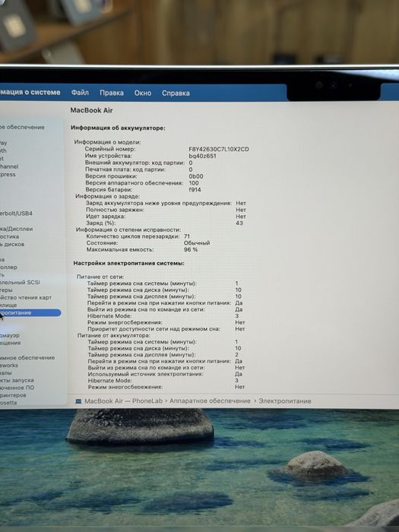Screen dimensions: 399x532
Task: Click firmware version value 0b00
Action: 196,176
